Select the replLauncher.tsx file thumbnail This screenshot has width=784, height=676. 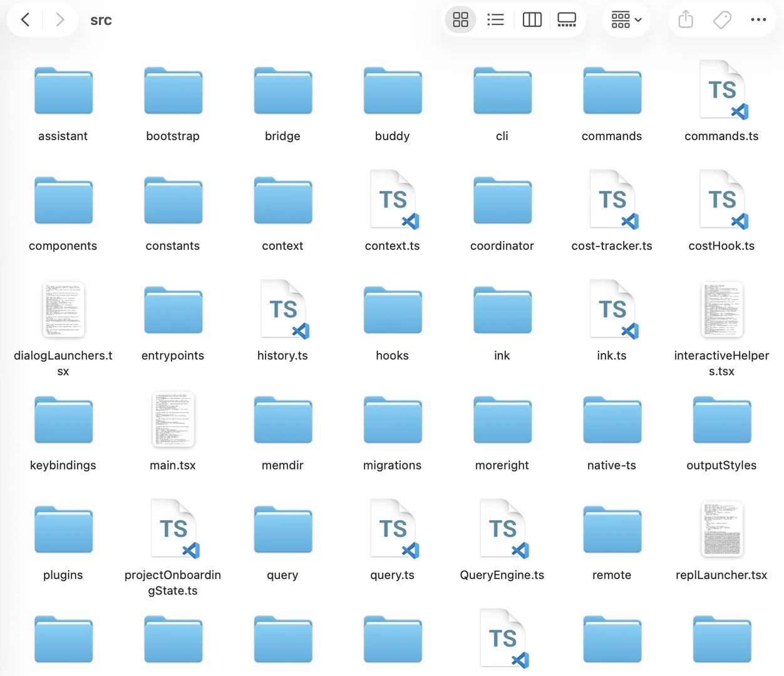722,530
